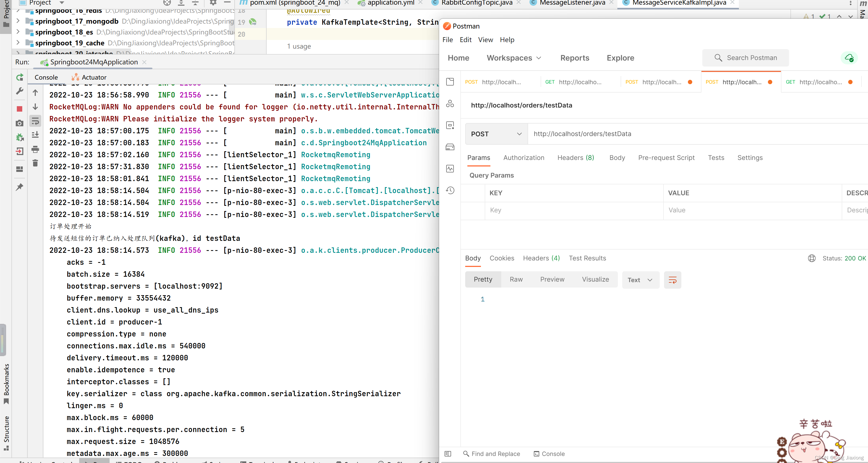Open the Workspaces menu
The height and width of the screenshot is (463, 868).
(x=513, y=58)
